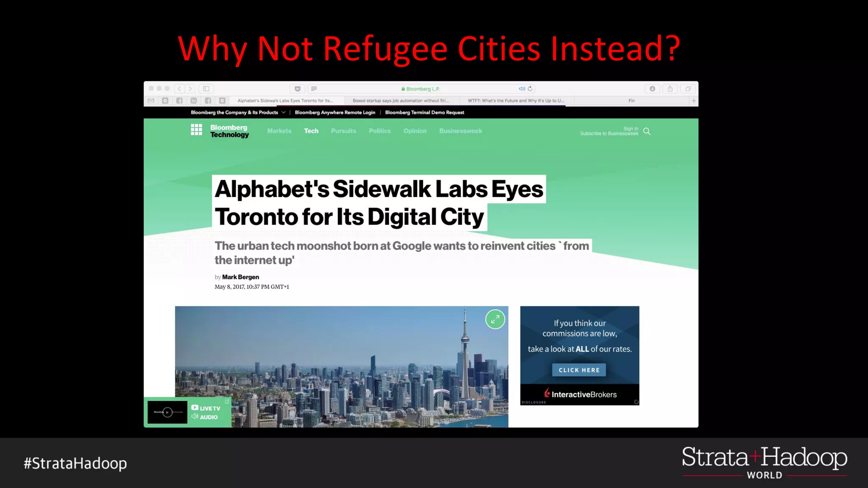868x488 pixels.
Task: Open the Pursuits section
Action: point(343,131)
